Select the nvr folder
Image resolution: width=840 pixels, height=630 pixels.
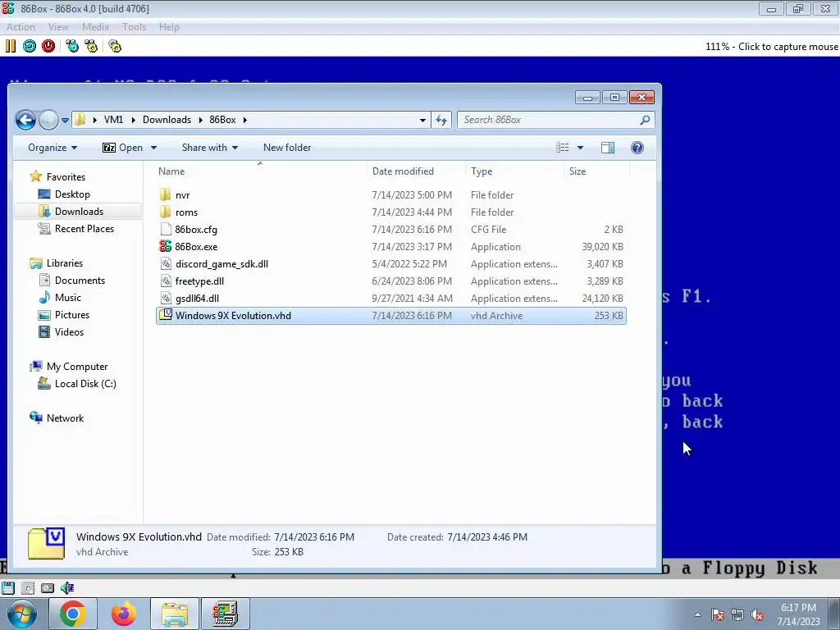pos(391,195)
